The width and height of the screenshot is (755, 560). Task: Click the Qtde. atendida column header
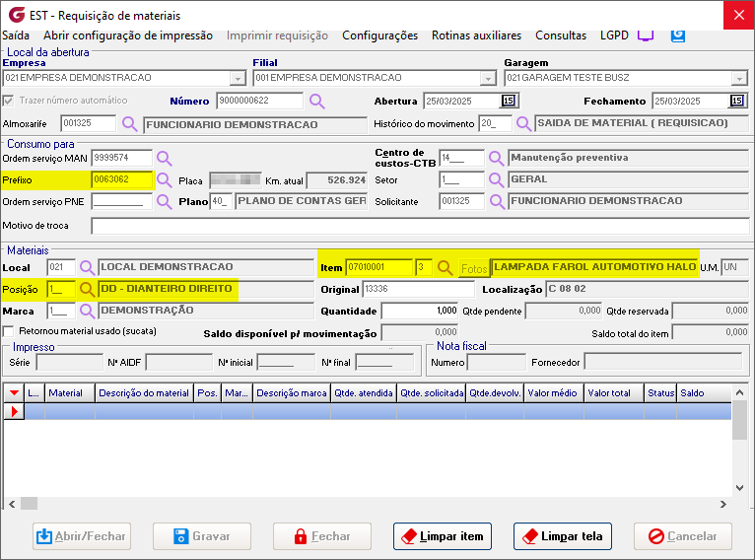(364, 393)
